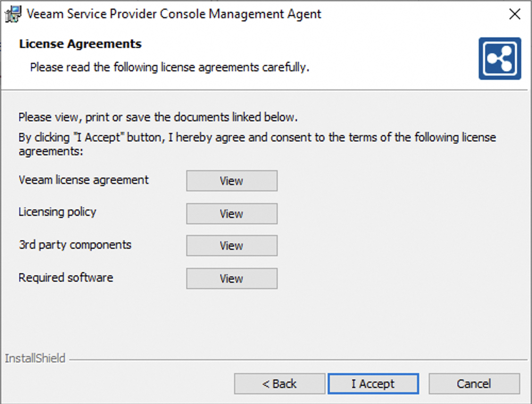This screenshot has width=532, height=404.
Task: Click the License Agreements heading
Action: point(80,44)
